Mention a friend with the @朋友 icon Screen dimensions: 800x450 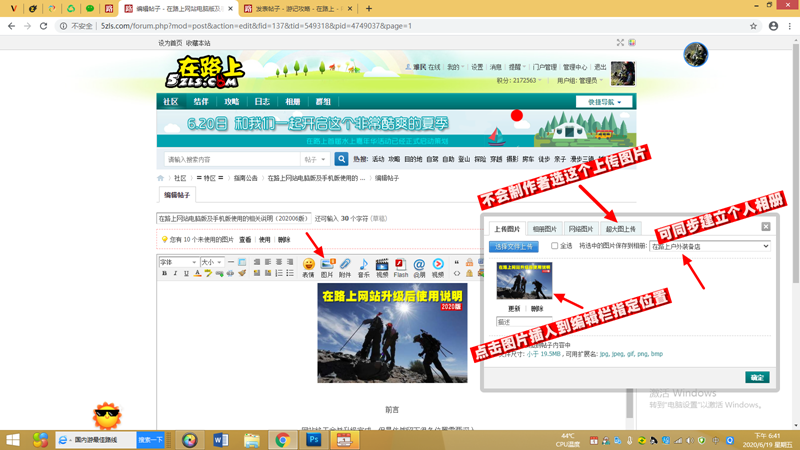(419, 267)
